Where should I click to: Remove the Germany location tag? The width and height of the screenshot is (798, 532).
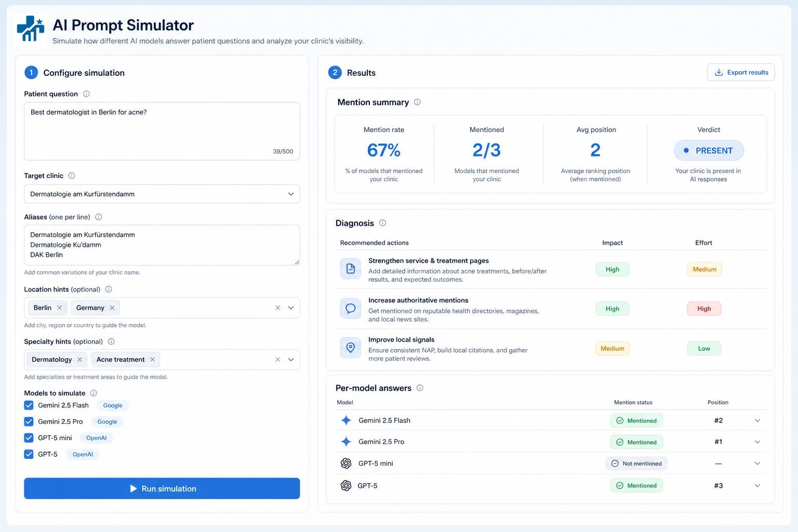112,308
